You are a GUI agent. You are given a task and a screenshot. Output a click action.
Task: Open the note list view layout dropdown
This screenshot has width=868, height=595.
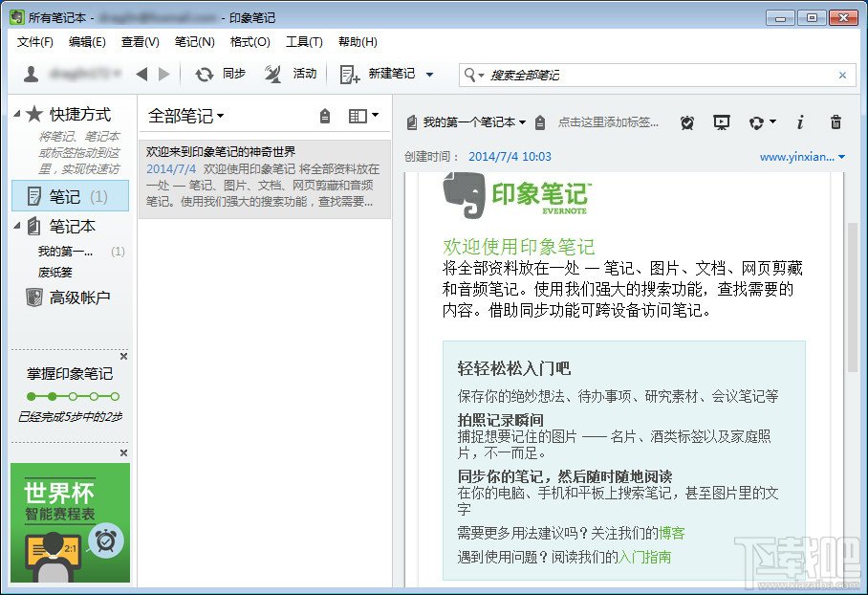[363, 115]
